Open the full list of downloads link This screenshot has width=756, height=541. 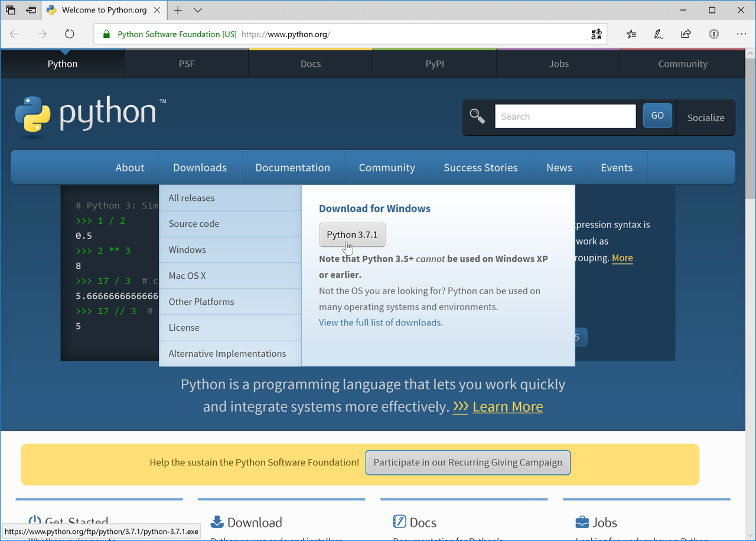point(380,322)
